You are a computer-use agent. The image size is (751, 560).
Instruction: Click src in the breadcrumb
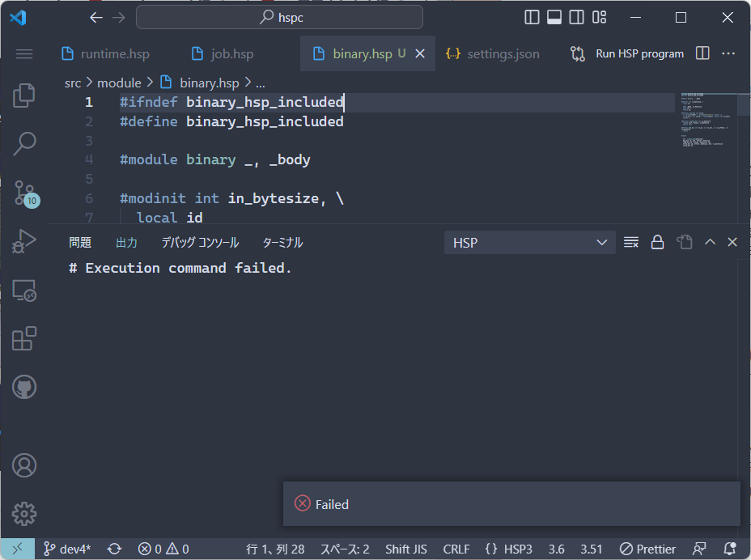pyautogui.click(x=73, y=83)
